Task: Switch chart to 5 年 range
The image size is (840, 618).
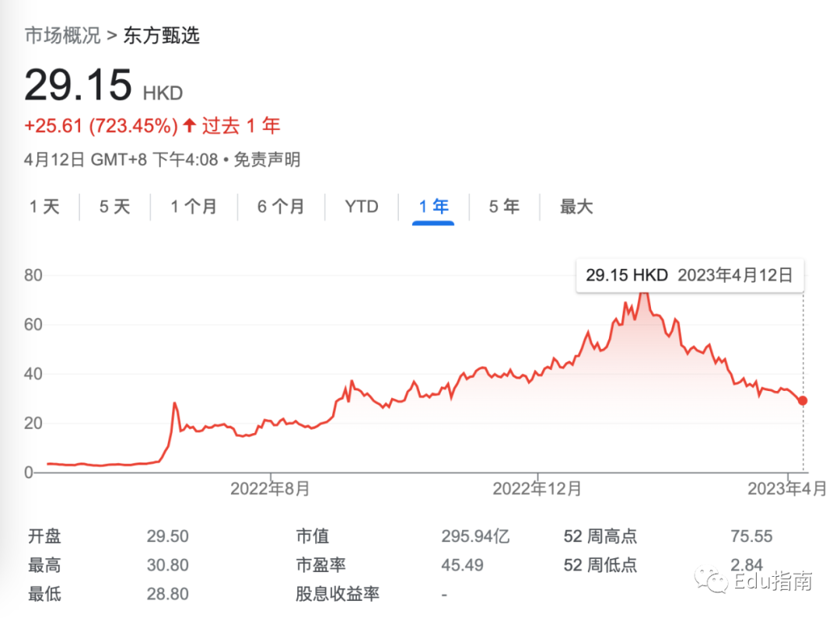Action: click(504, 207)
